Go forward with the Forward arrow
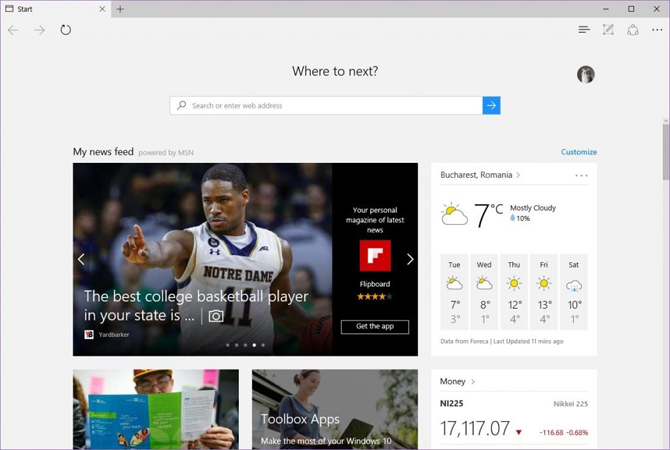The width and height of the screenshot is (670, 450). (39, 30)
